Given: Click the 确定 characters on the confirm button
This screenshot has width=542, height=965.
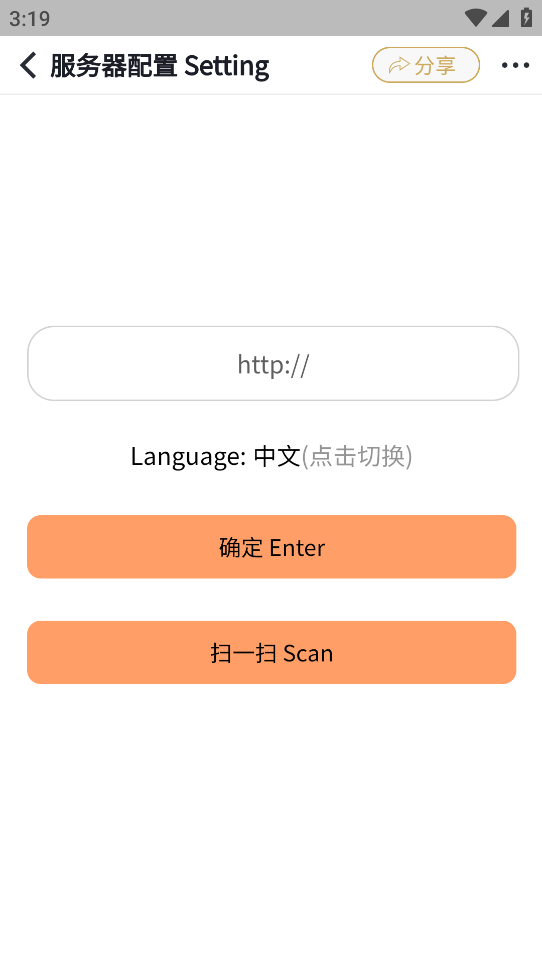Looking at the screenshot, I should point(241,547).
